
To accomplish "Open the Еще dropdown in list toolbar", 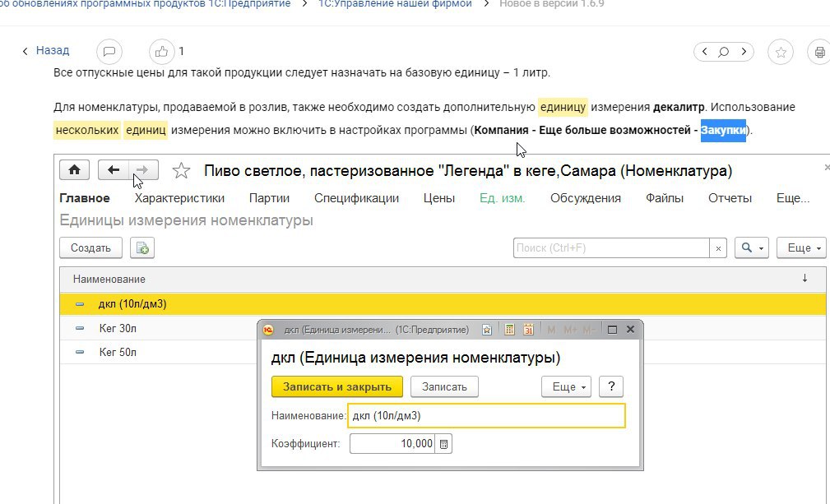I will point(801,247).
